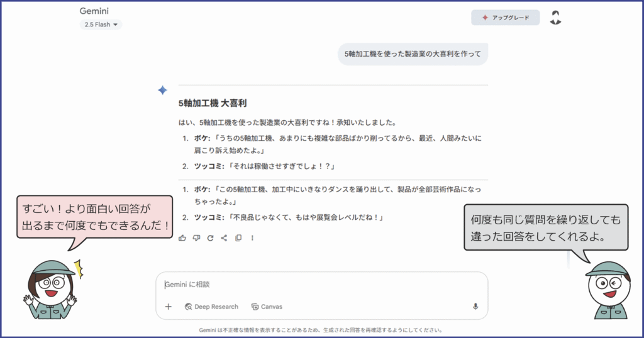Copy the response with copy icon
This screenshot has width=644, height=338.
[x=238, y=238]
